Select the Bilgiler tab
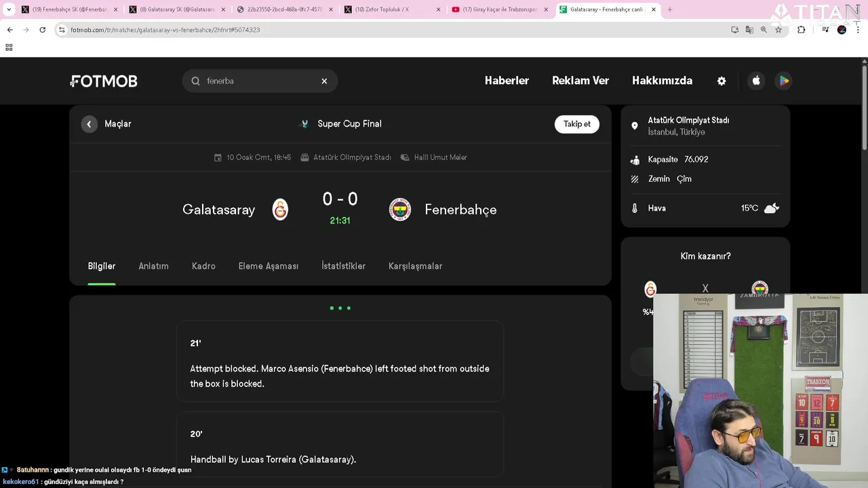The width and height of the screenshot is (868, 488). point(102,266)
